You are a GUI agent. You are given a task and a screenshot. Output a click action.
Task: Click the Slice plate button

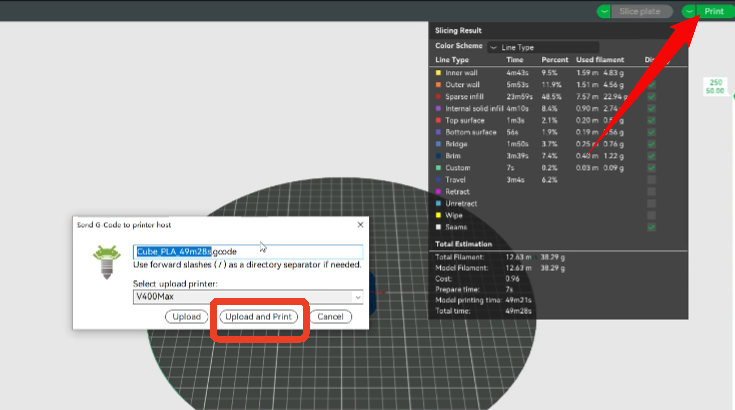click(x=639, y=11)
